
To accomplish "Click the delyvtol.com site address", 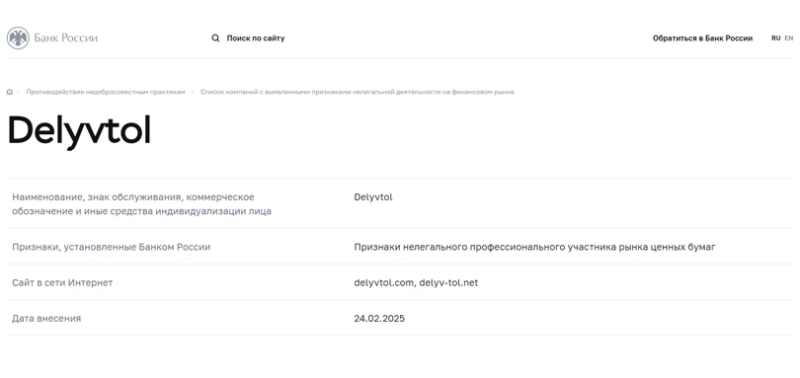I will point(384,283).
